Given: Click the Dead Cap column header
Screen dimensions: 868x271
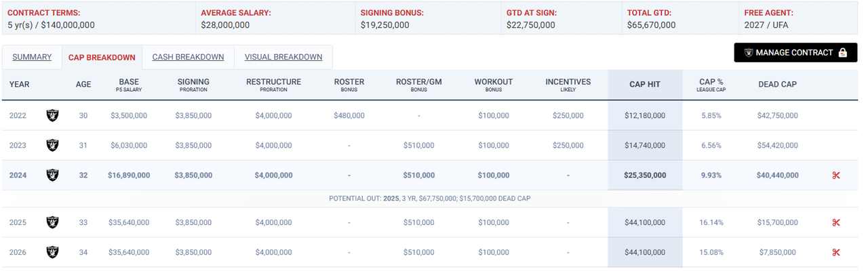Looking at the screenshot, I should click(777, 85).
